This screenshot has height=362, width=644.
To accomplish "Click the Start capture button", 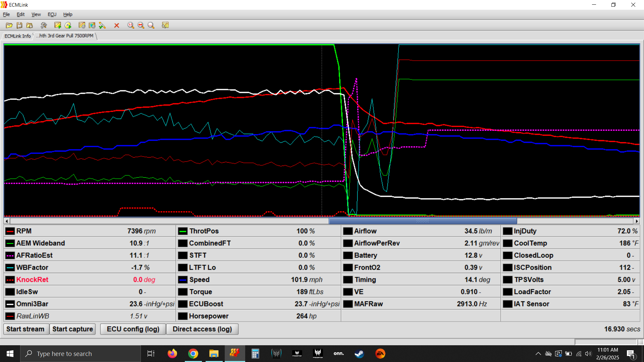I will (x=72, y=329).
